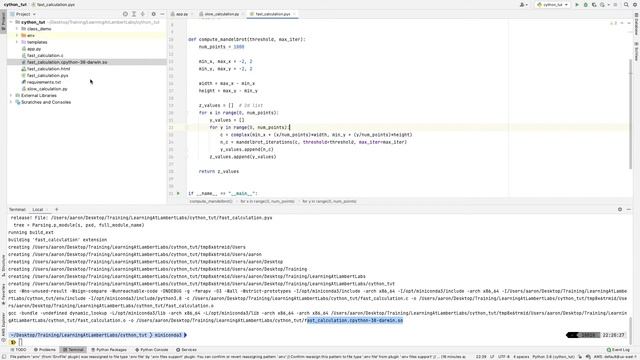640x360 pixels.
Task: Add a new terminal session with plus
Action: pyautogui.click(x=57, y=209)
